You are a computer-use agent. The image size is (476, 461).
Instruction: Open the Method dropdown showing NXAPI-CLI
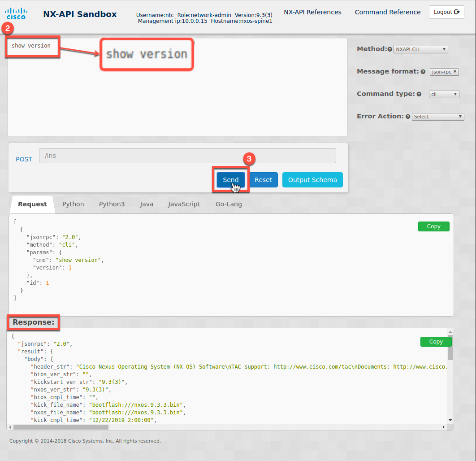click(x=420, y=49)
